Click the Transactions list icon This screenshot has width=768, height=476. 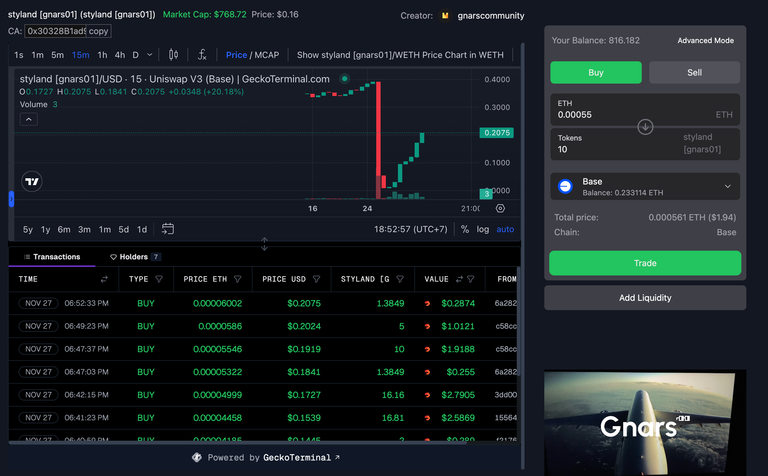[27, 257]
